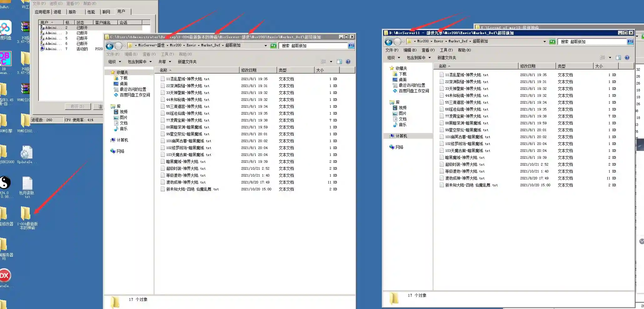Select the 包月读取.txt desktop file
This screenshot has width=644, height=309.
(x=27, y=187)
